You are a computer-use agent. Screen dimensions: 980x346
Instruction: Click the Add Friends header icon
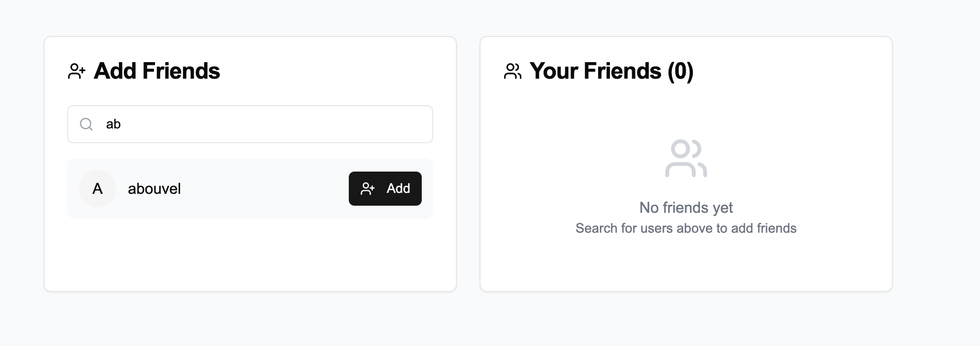[77, 71]
